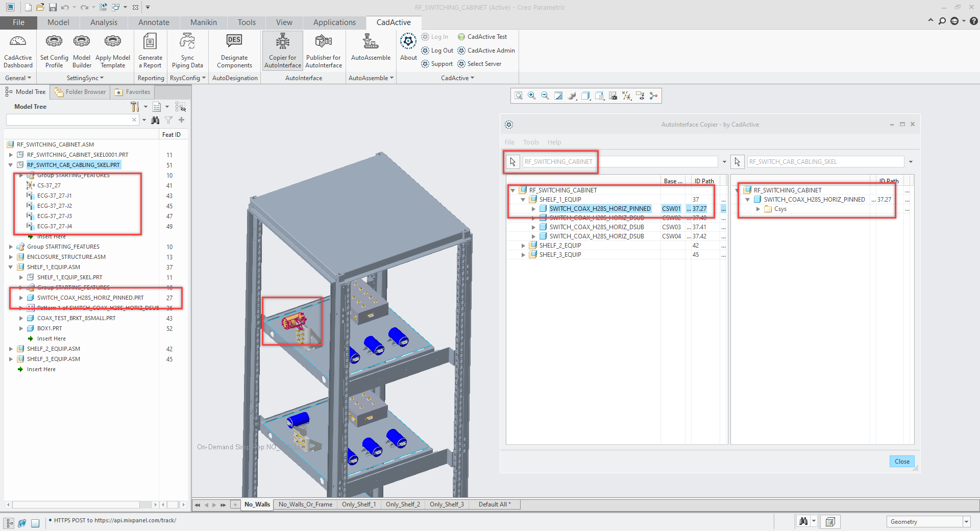Click the Model Tree search field

click(x=69, y=120)
